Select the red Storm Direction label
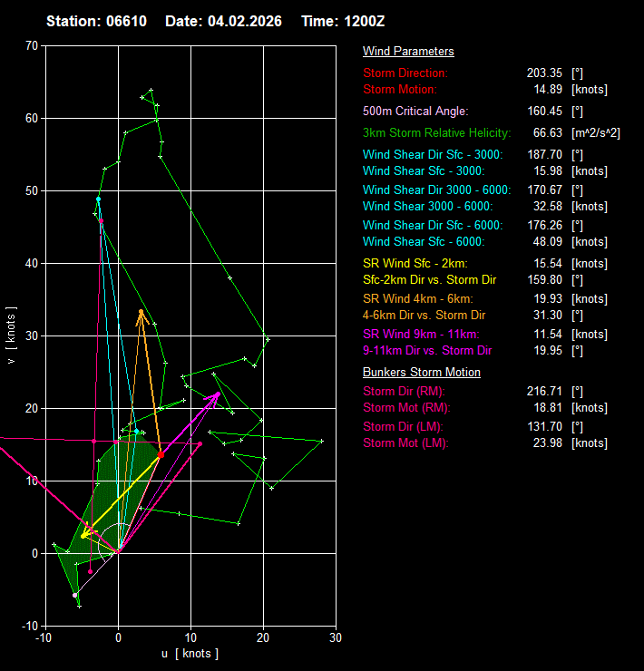The height and width of the screenshot is (671, 644). (x=405, y=73)
